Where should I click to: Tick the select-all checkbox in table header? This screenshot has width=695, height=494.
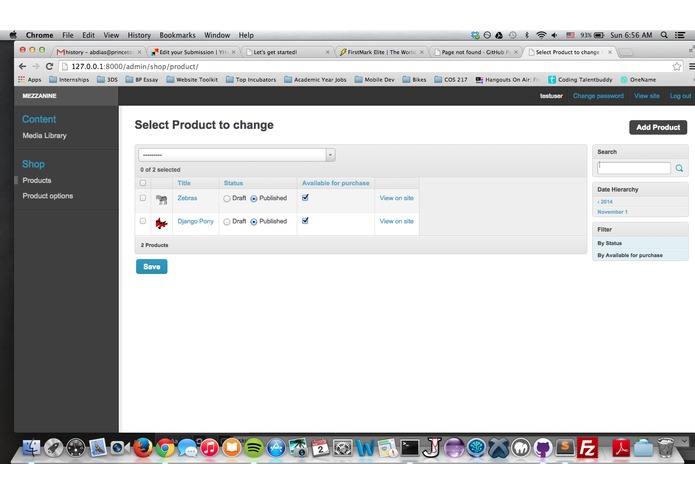coord(143,183)
